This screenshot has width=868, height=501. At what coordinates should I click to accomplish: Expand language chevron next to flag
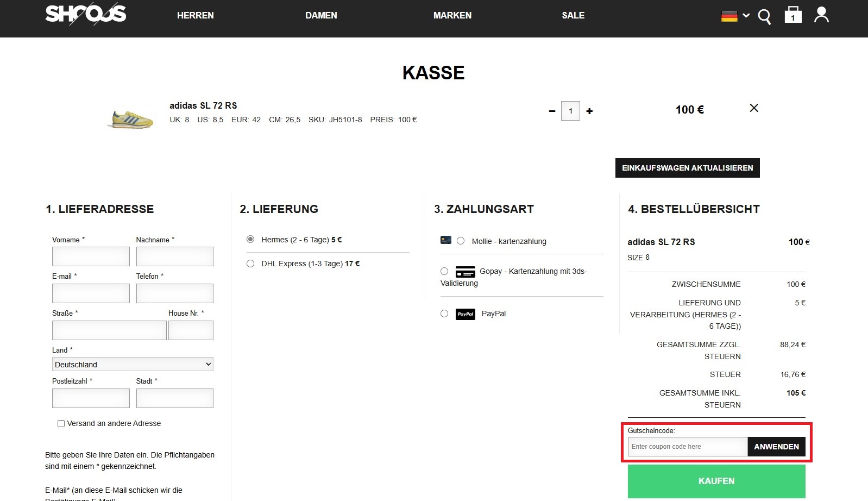pos(746,16)
